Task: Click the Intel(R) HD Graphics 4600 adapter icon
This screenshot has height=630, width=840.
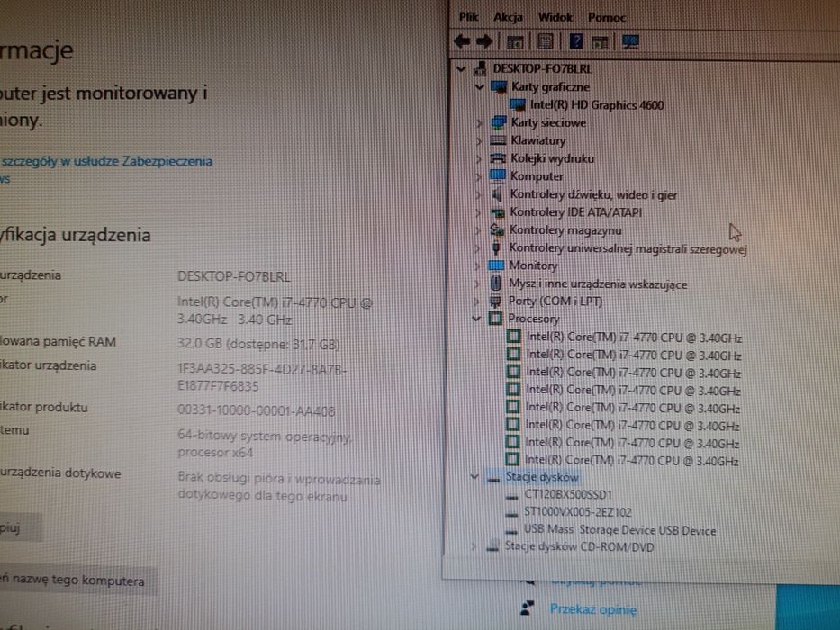Action: (x=518, y=105)
